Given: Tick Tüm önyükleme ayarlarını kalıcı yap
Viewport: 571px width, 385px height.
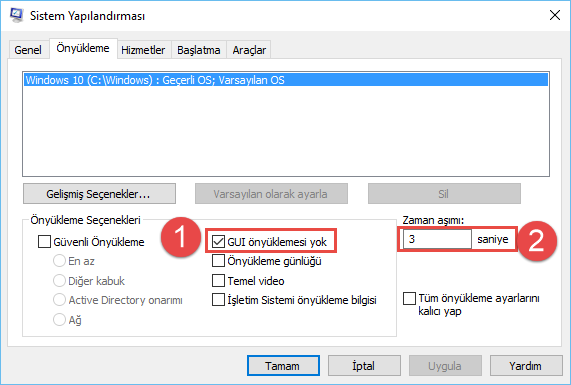Looking at the screenshot, I should tap(409, 298).
